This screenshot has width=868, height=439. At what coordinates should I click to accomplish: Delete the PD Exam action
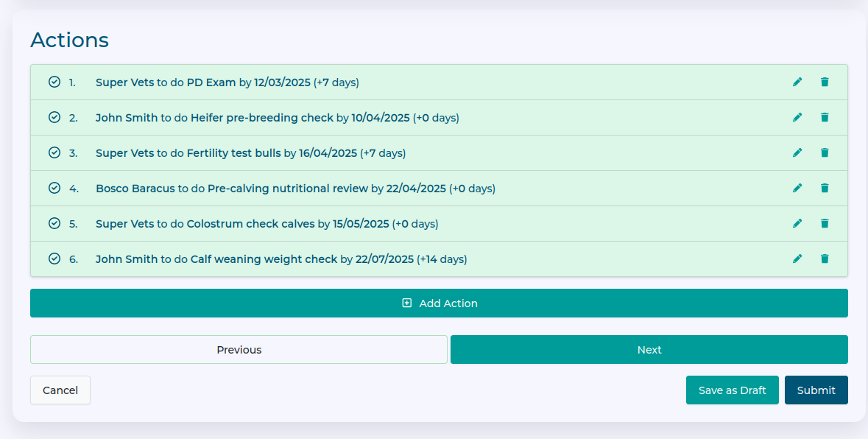[x=825, y=82]
